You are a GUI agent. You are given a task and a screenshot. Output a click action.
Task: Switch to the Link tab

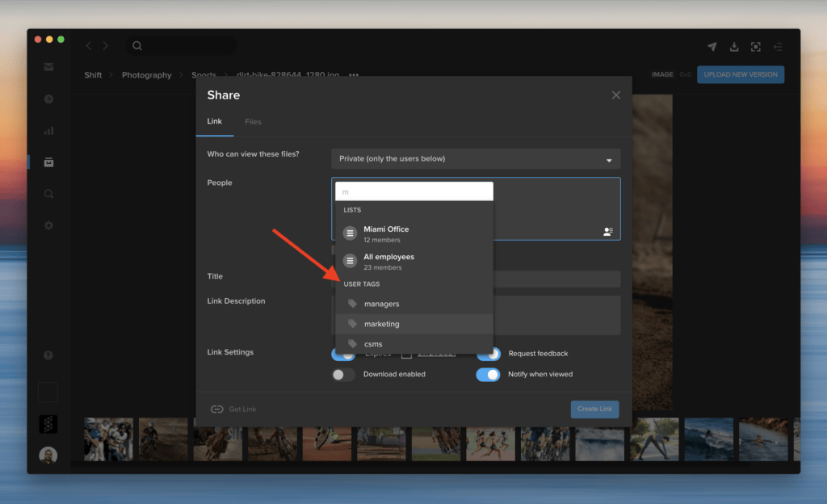click(214, 121)
